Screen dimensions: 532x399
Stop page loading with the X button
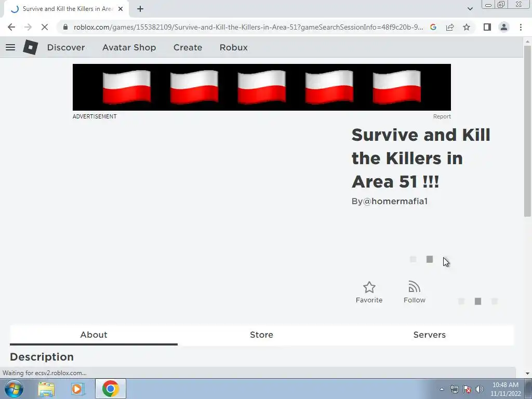tap(45, 27)
